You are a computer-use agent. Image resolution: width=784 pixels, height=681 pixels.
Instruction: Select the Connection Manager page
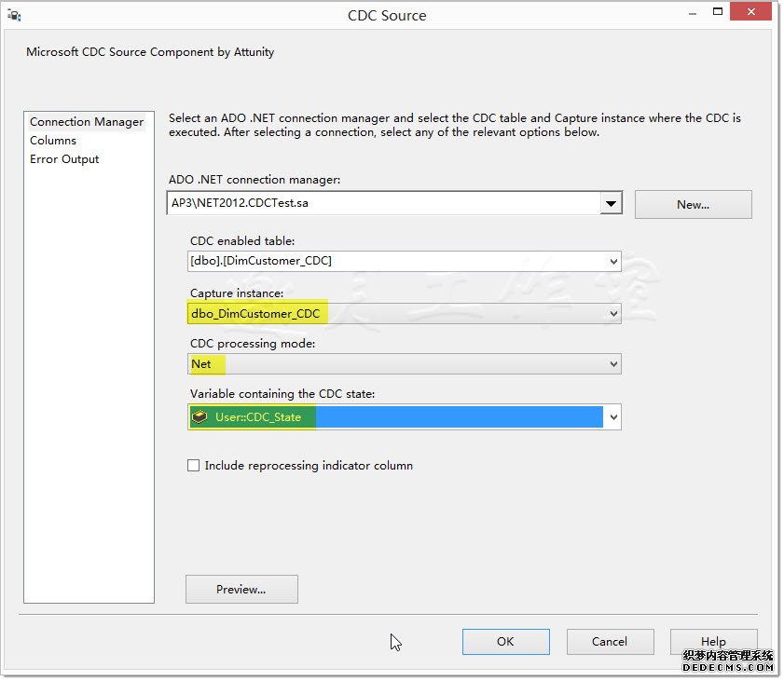tap(87, 122)
